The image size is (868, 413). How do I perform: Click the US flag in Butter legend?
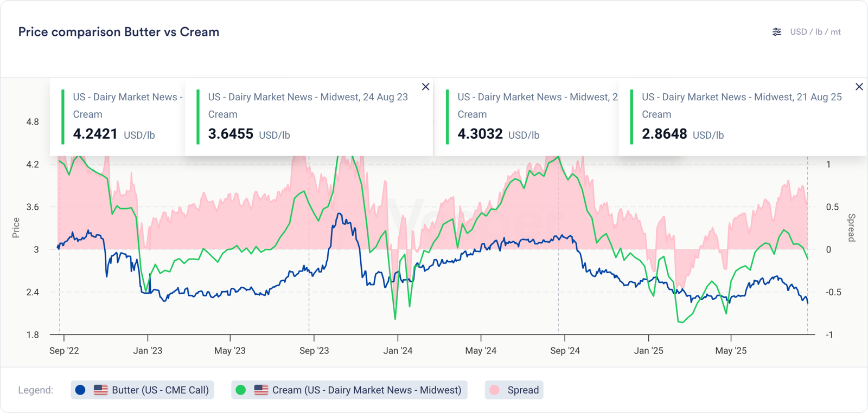101,390
